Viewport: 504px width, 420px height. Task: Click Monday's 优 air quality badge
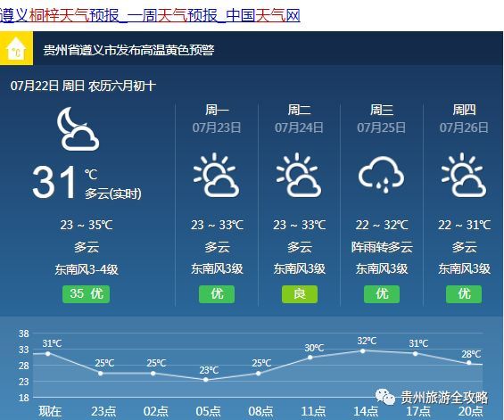pyautogui.click(x=217, y=294)
